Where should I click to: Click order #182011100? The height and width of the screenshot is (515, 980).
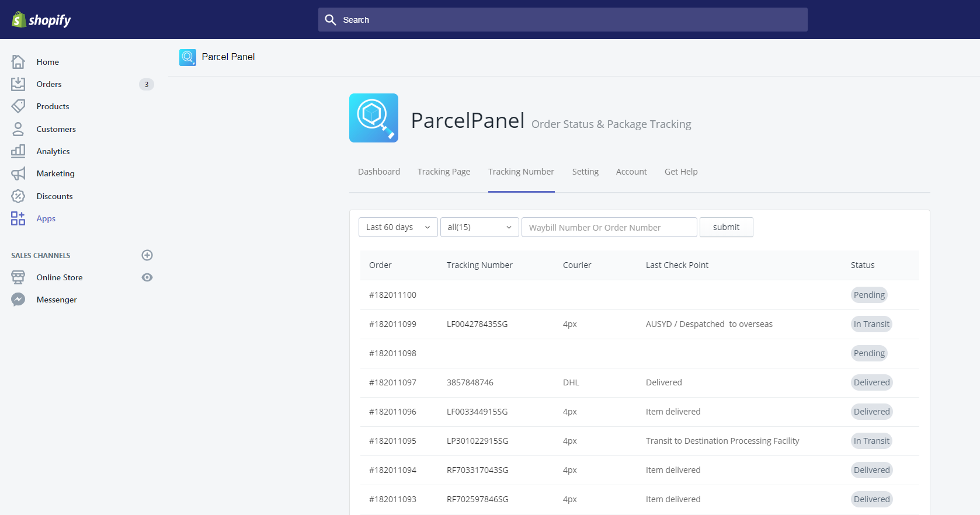point(392,295)
